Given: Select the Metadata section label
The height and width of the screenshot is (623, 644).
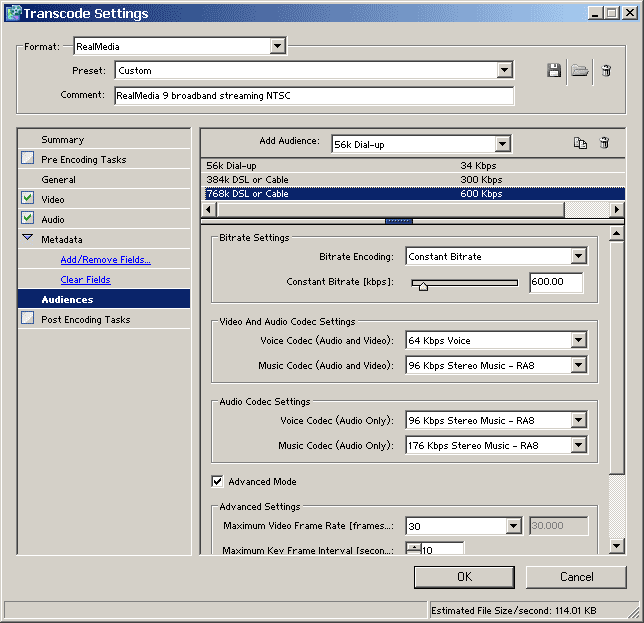Looking at the screenshot, I should coord(62,239).
